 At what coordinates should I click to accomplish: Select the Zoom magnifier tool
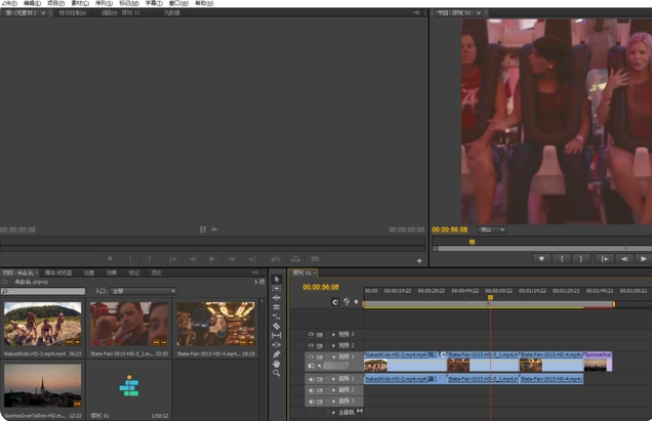click(277, 374)
